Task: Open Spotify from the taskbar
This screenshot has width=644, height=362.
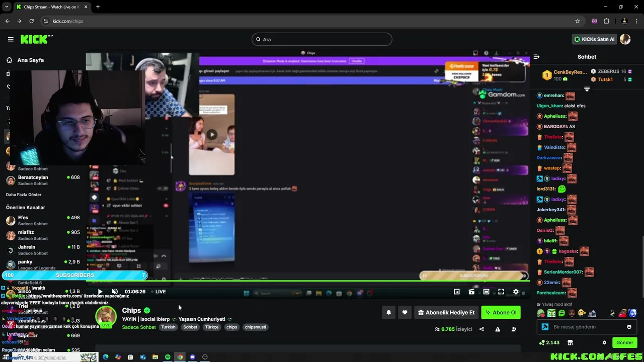Action: click(168, 357)
